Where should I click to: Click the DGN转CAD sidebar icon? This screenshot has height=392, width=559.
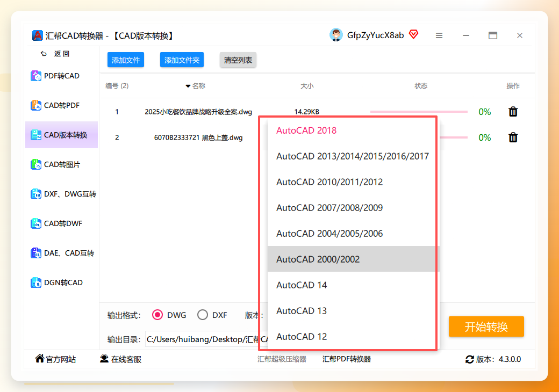tap(35, 282)
